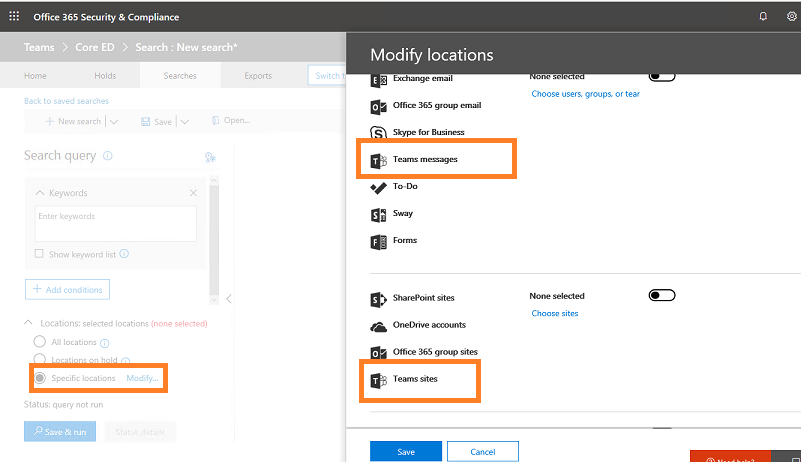
Task: Click in the Enter keywords field
Action: [x=115, y=223]
